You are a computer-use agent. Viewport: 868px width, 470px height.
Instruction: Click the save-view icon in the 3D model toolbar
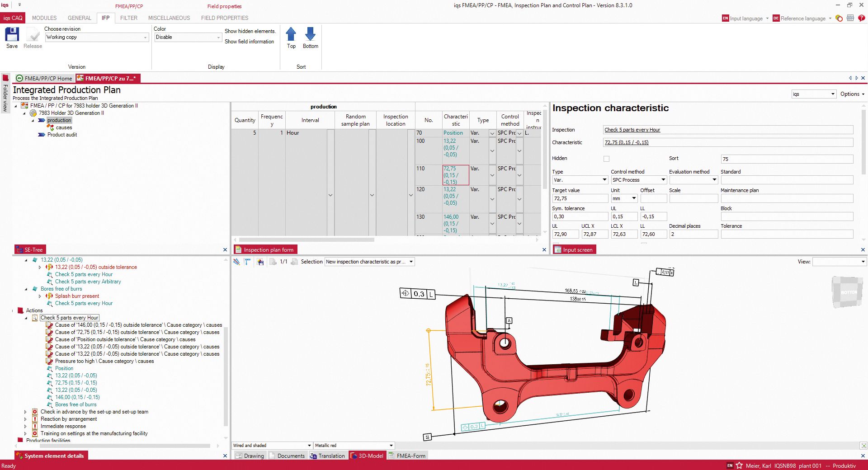pyautogui.click(x=261, y=262)
